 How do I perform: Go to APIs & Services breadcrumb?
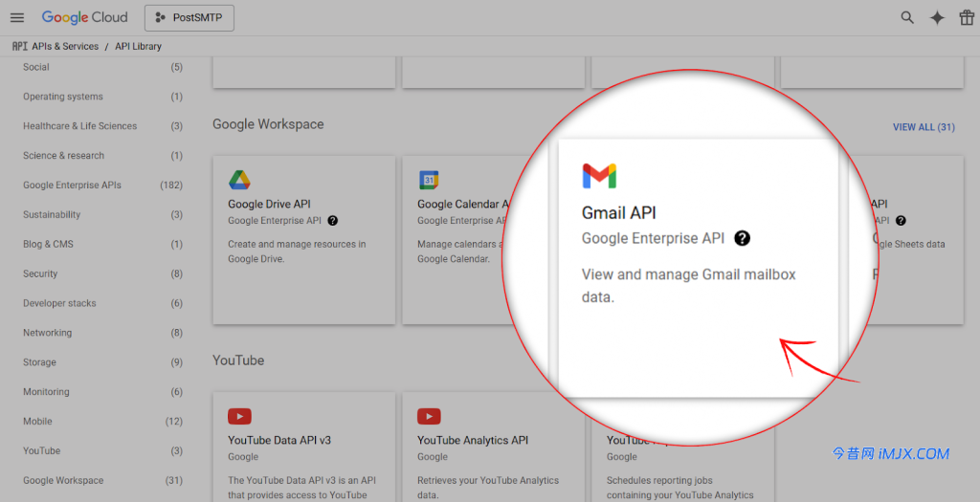tap(65, 46)
